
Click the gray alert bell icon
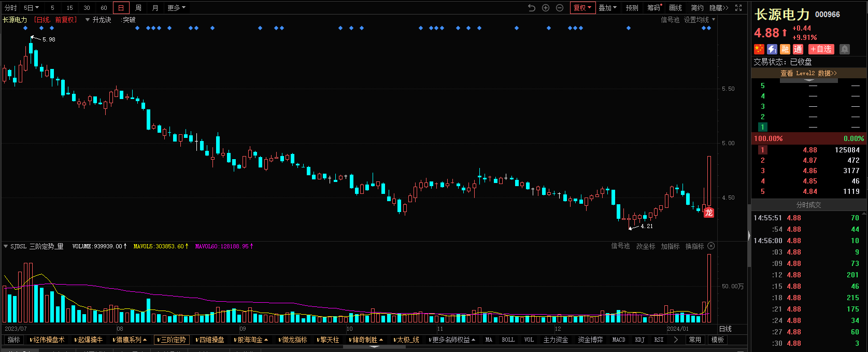click(845, 49)
